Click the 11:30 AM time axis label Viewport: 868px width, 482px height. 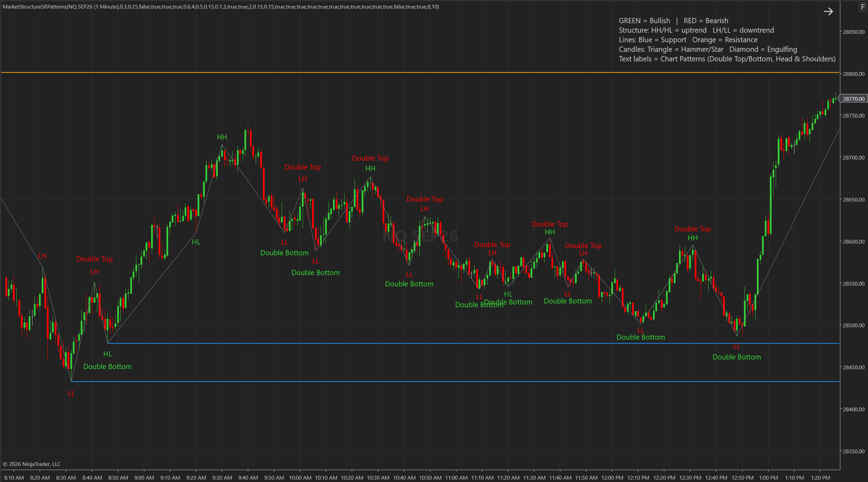click(534, 478)
